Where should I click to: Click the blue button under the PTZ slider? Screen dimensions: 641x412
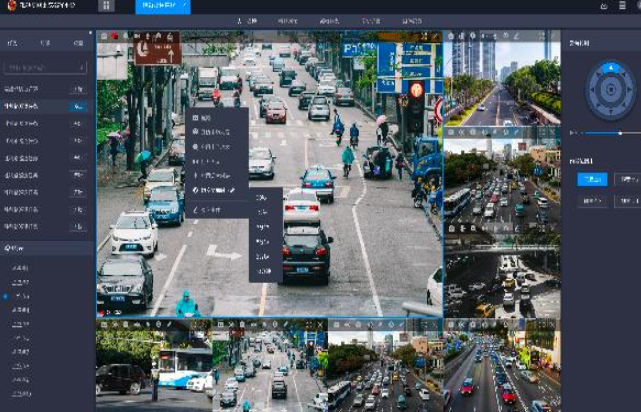(592, 179)
